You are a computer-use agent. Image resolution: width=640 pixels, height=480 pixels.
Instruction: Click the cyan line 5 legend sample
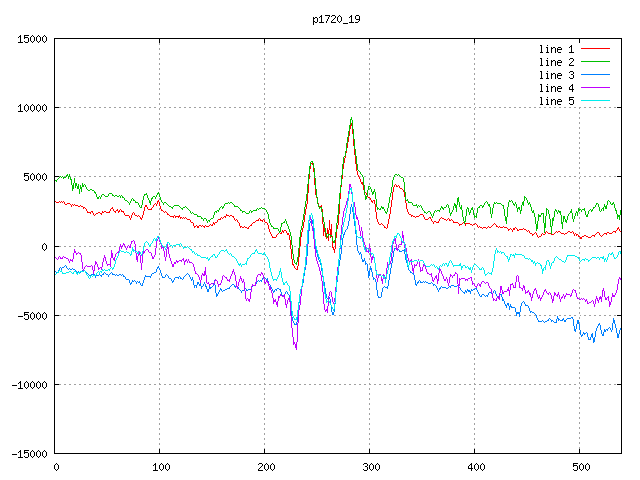click(x=596, y=101)
